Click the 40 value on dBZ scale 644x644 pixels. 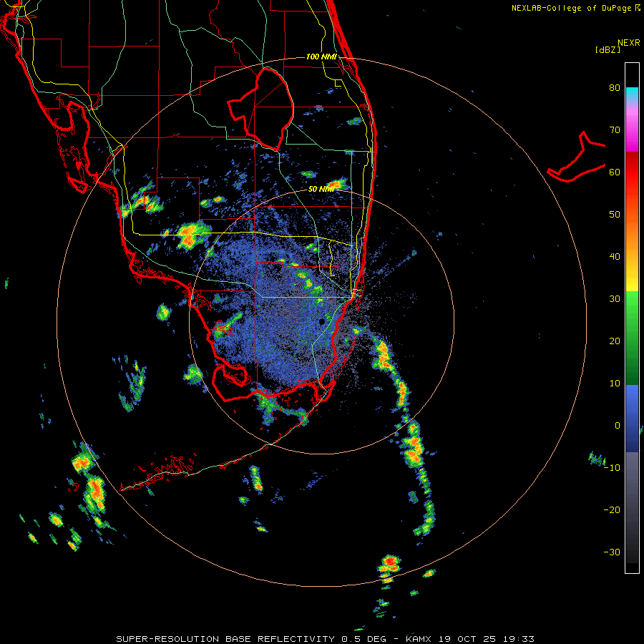(615, 257)
